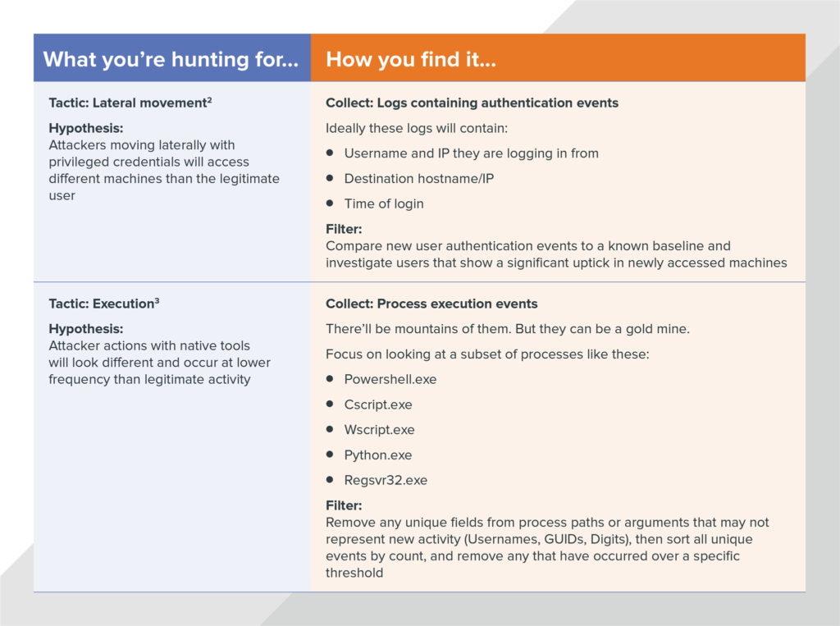The image size is (840, 626).
Task: Select the 'Wscript.exe' list item
Action: click(379, 430)
